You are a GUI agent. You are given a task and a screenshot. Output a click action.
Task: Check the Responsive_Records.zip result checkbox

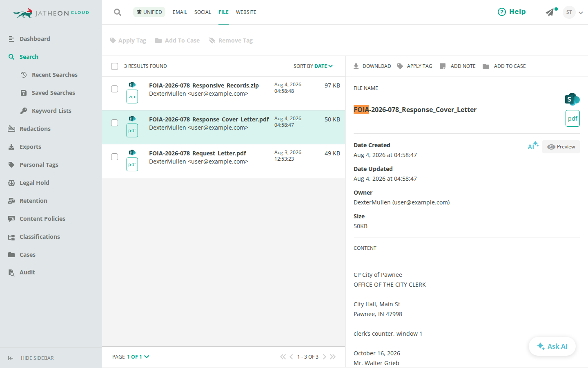[x=115, y=89]
